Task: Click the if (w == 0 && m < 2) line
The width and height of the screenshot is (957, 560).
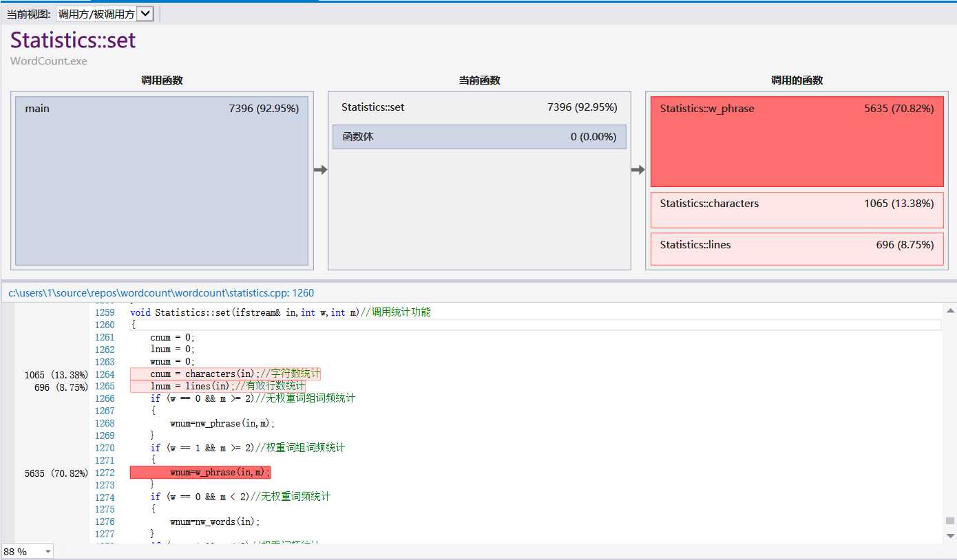Action: [240, 497]
